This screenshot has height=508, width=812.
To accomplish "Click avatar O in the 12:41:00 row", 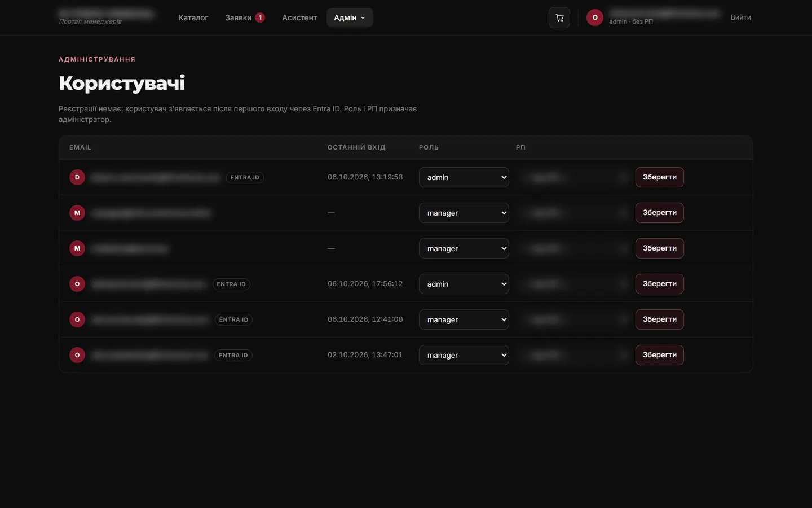I will pos(77,319).
